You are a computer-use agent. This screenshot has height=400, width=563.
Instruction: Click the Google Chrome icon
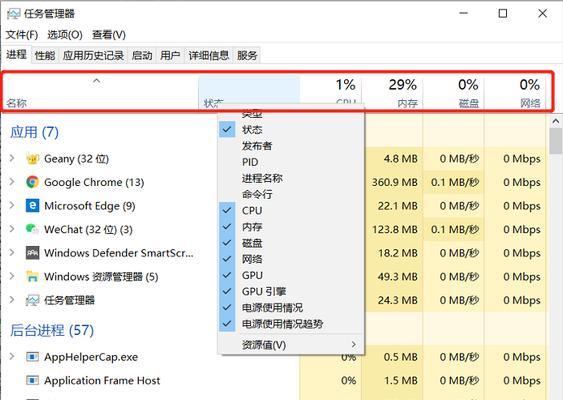pos(32,182)
